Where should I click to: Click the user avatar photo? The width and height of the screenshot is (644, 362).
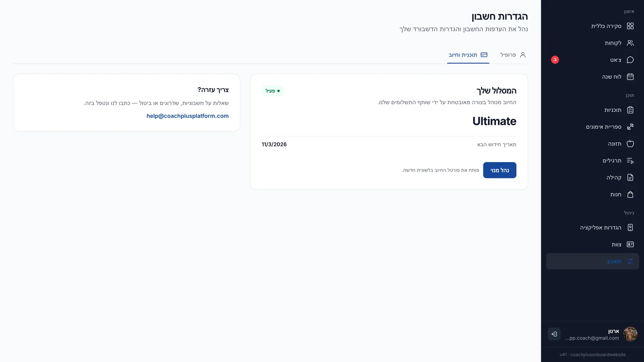click(630, 334)
